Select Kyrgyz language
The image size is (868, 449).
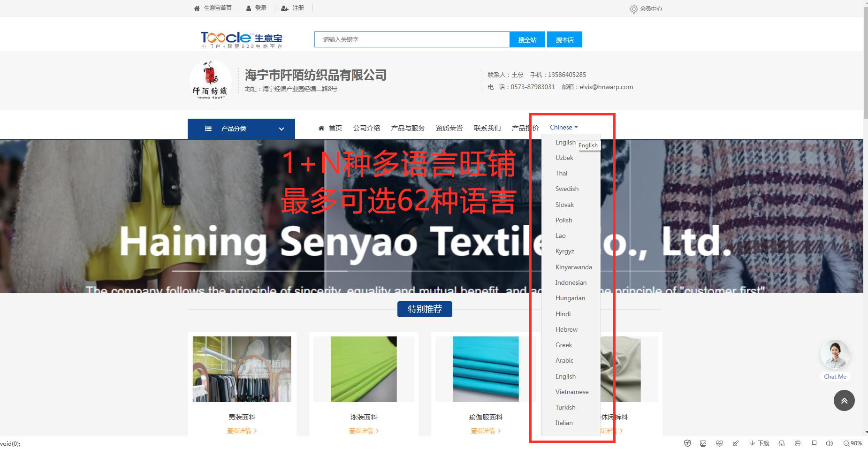(x=564, y=251)
